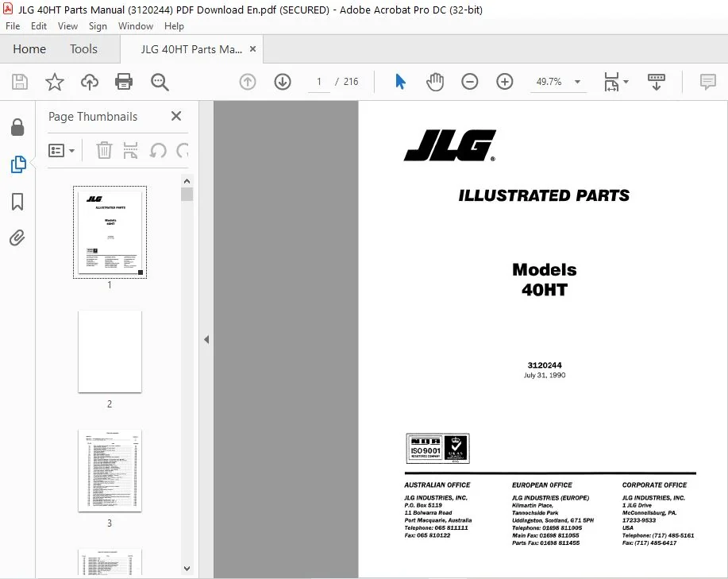Click the upload to cloud icon
Screen dimensions: 728x579
(90, 82)
